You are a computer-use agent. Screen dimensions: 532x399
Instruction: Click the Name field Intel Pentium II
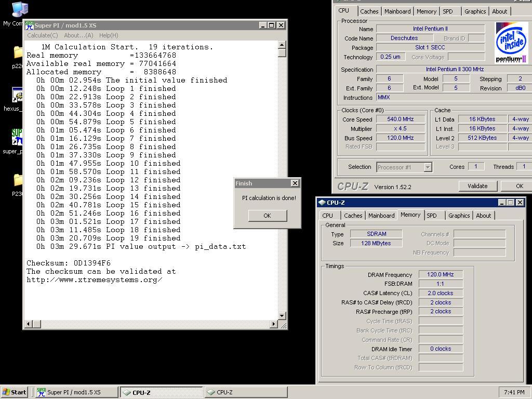(430, 29)
